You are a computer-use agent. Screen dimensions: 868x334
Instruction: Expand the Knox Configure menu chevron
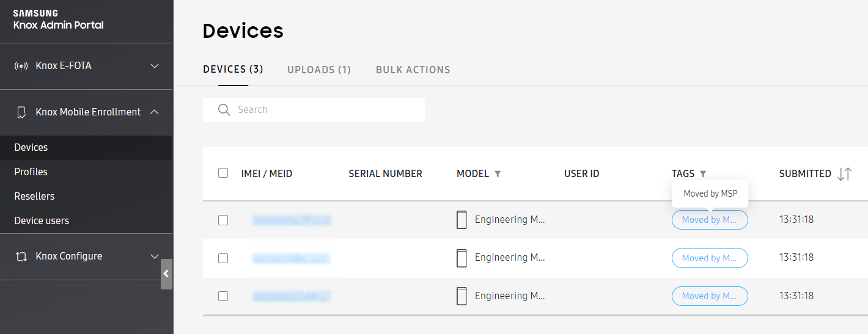[155, 256]
